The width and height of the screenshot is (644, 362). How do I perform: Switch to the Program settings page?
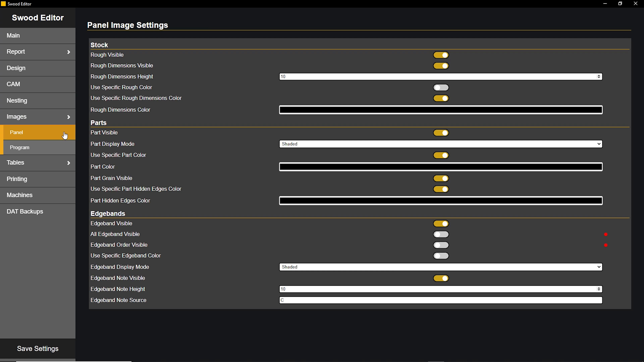click(x=38, y=147)
